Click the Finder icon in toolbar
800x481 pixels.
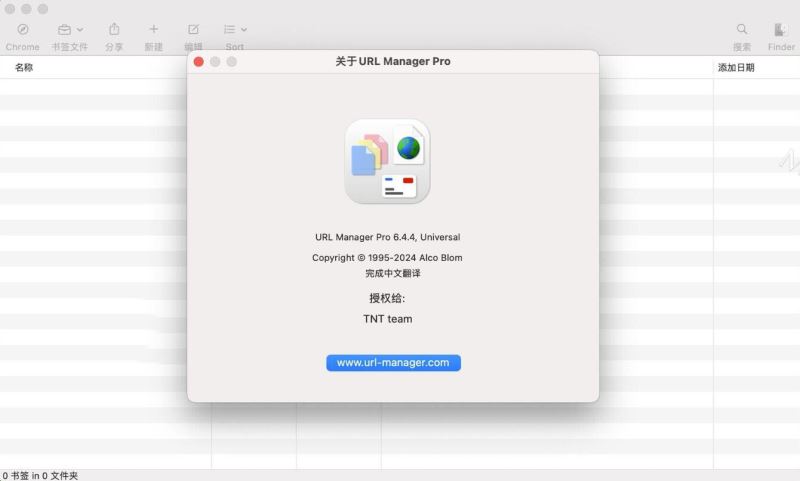coord(780,30)
